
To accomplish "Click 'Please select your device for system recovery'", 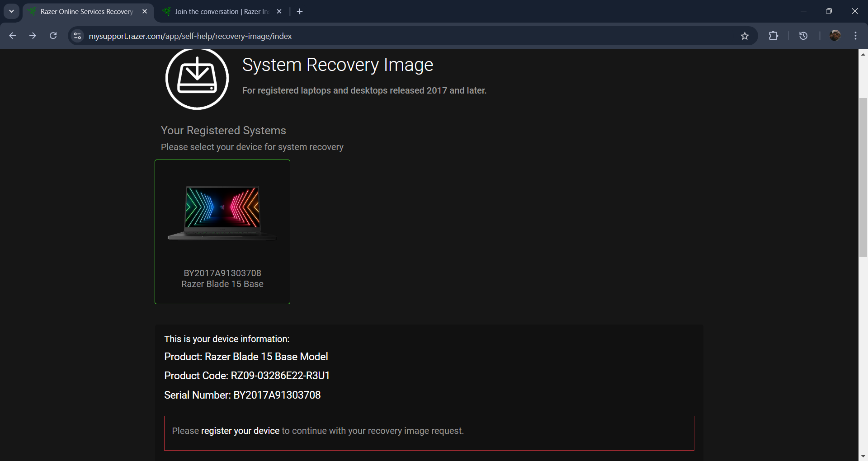I will 252,147.
